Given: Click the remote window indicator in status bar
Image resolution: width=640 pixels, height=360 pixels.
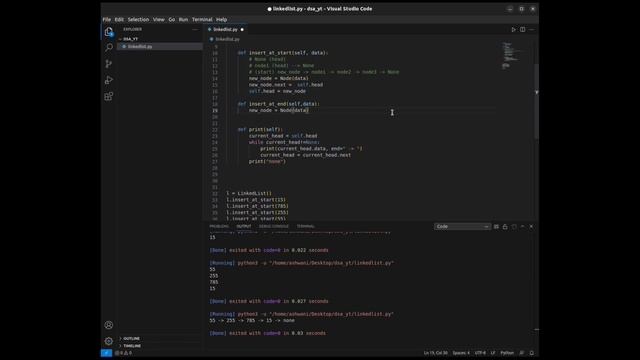Looking at the screenshot, I should pos(106,353).
